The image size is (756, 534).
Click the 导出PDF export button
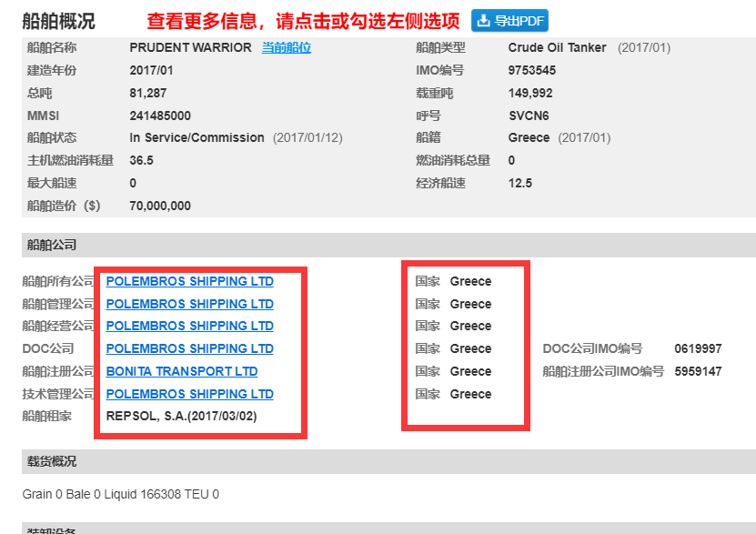(509, 20)
